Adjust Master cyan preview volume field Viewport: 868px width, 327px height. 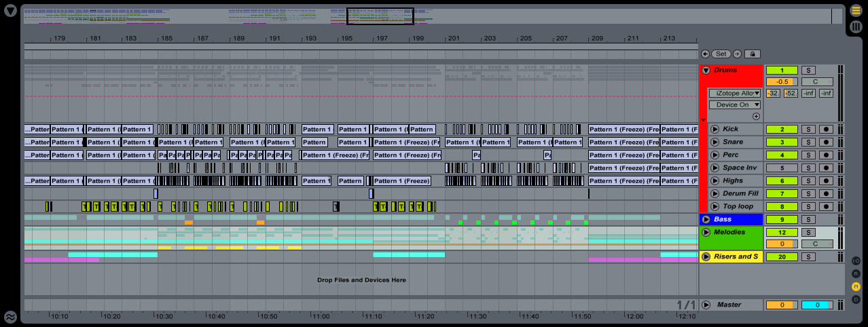pyautogui.click(x=817, y=305)
